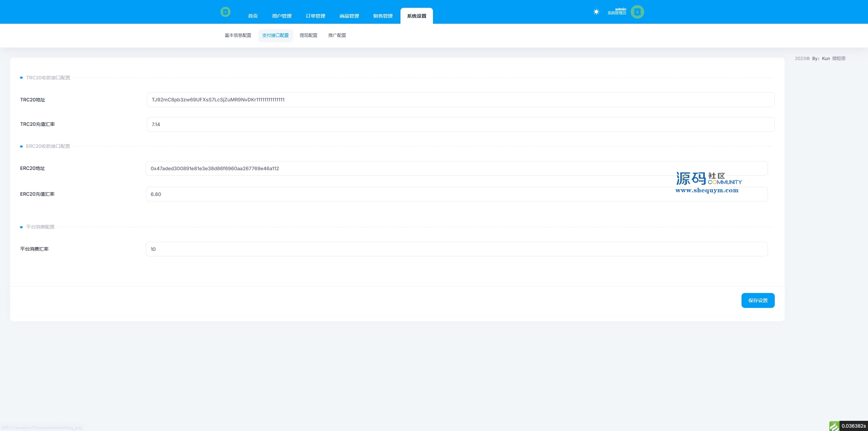Switch to 提现配置 sub-tab
The height and width of the screenshot is (431, 868).
click(x=308, y=35)
